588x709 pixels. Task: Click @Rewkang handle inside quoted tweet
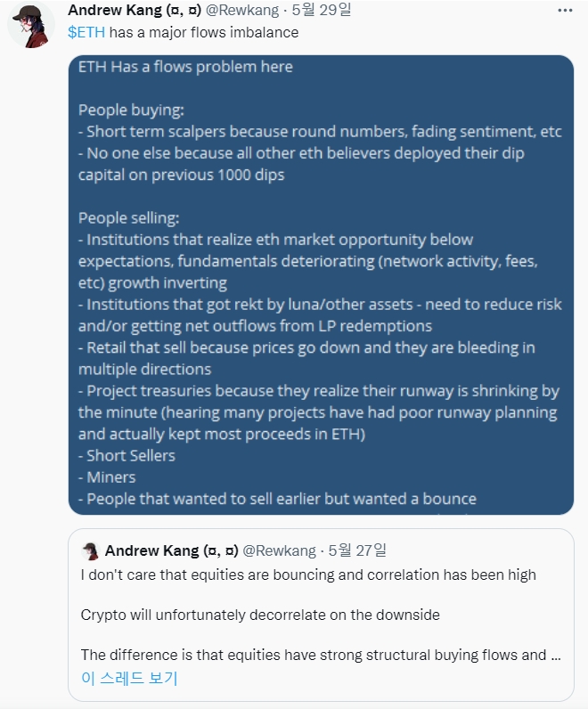click(280, 550)
